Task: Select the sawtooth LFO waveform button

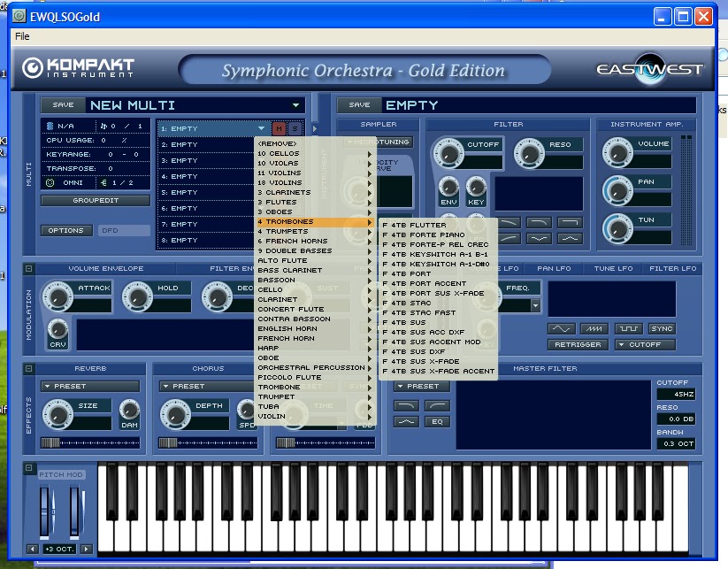Action: 594,329
